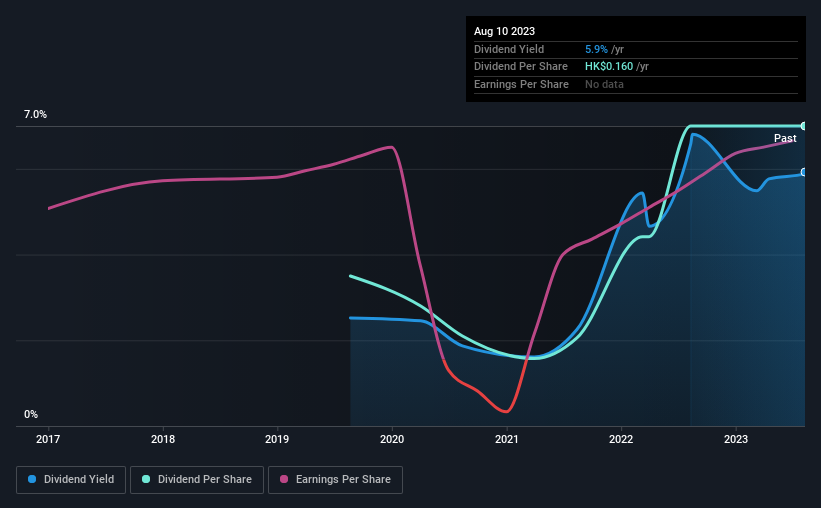
Task: Click the 2020 x-axis label
Action: click(x=392, y=439)
